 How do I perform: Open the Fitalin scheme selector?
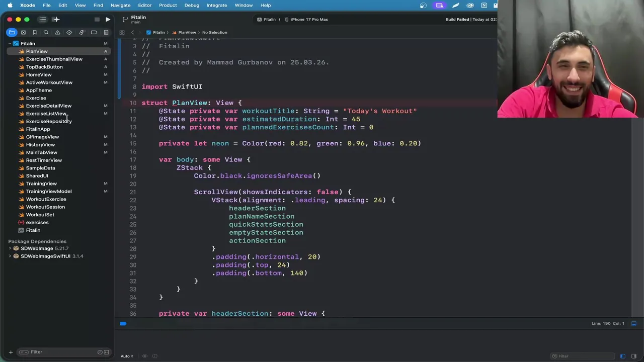(267, 20)
